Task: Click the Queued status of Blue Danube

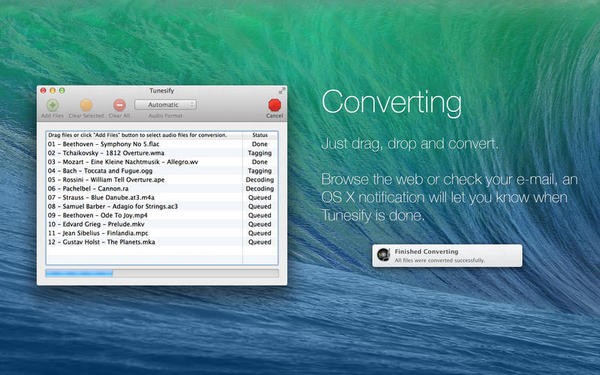Action: click(x=260, y=197)
